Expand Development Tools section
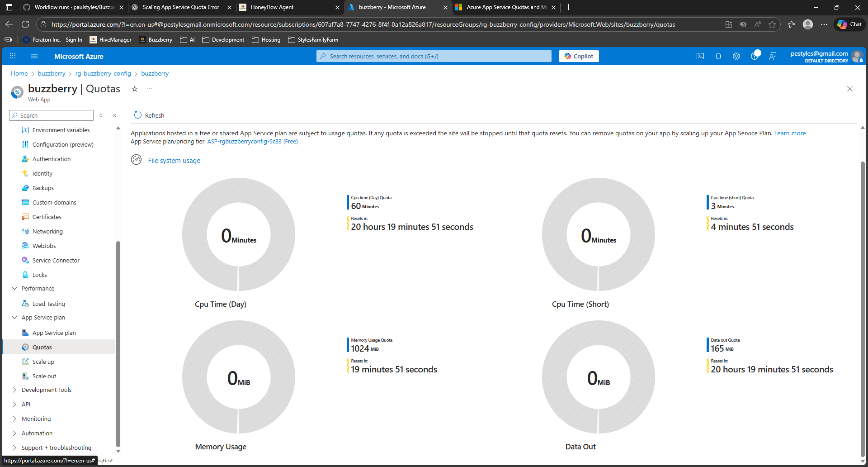 (14, 390)
